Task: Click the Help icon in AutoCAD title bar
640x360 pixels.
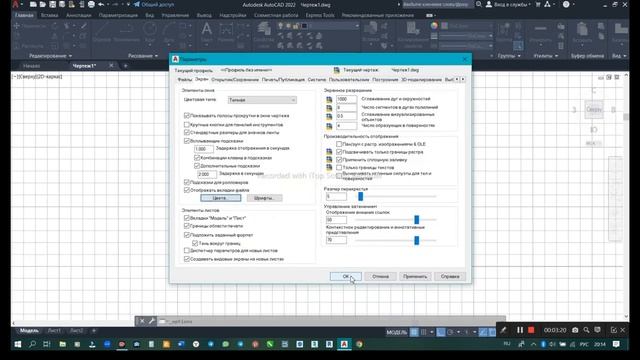Action: (x=566, y=4)
